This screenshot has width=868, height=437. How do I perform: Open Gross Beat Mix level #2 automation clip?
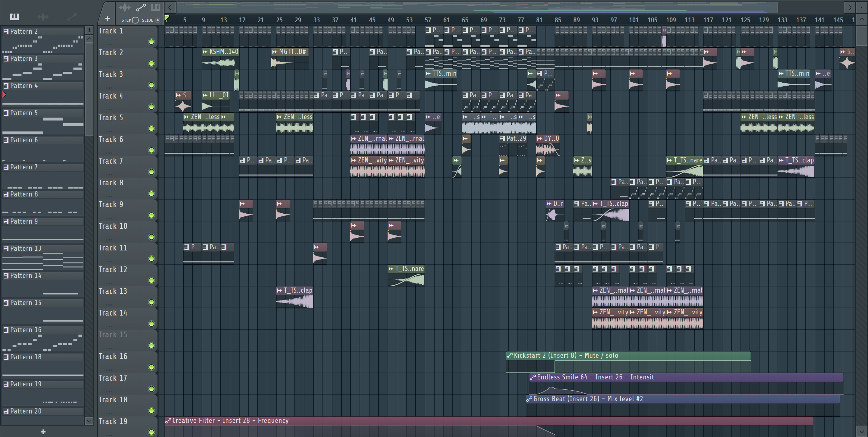point(683,405)
